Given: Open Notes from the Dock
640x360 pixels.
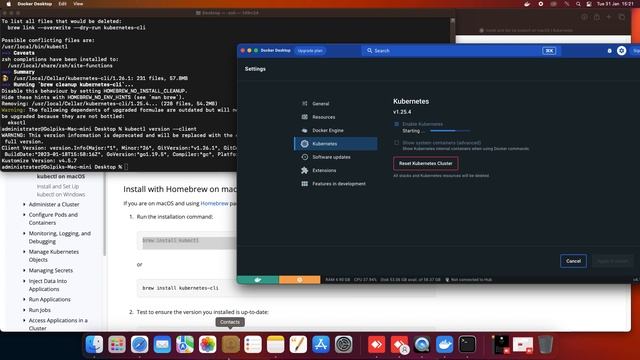Looking at the screenshot, I should click(276, 344).
